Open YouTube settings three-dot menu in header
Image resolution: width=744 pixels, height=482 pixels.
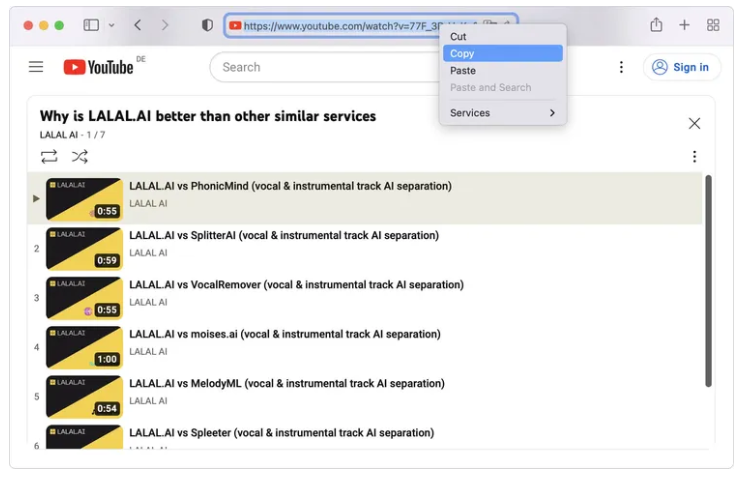click(621, 67)
